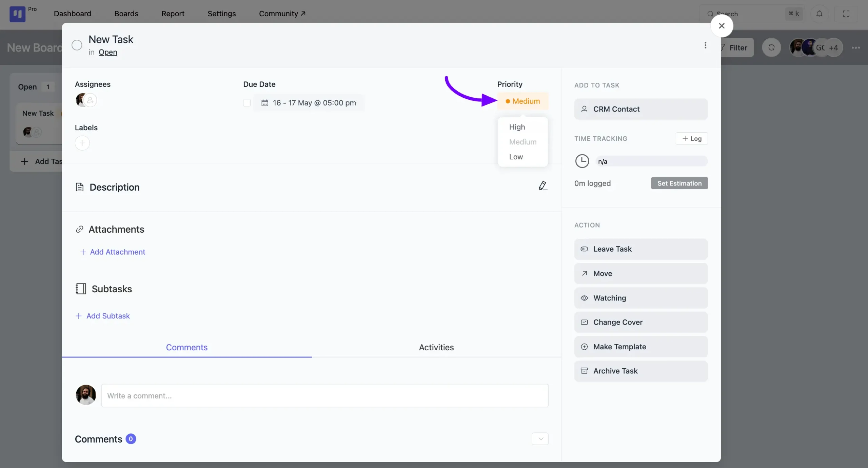
Task: Click the attachment link icon
Action: tap(79, 229)
